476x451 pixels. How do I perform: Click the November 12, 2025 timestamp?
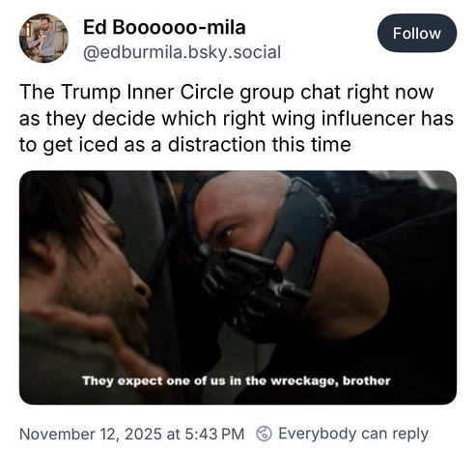[x=91, y=434]
